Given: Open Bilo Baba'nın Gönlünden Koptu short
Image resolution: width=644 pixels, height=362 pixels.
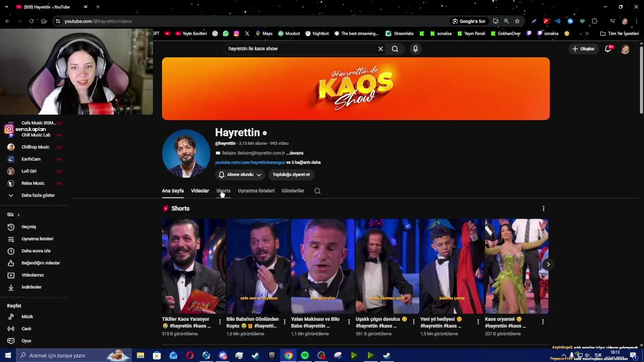Looking at the screenshot, I should [258, 266].
